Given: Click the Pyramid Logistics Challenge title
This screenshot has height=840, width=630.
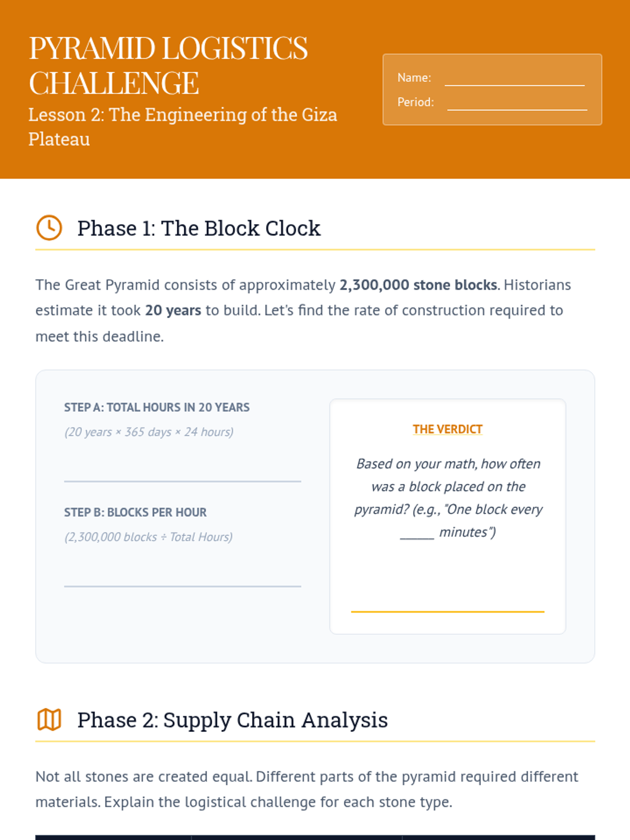Looking at the screenshot, I should [x=168, y=65].
